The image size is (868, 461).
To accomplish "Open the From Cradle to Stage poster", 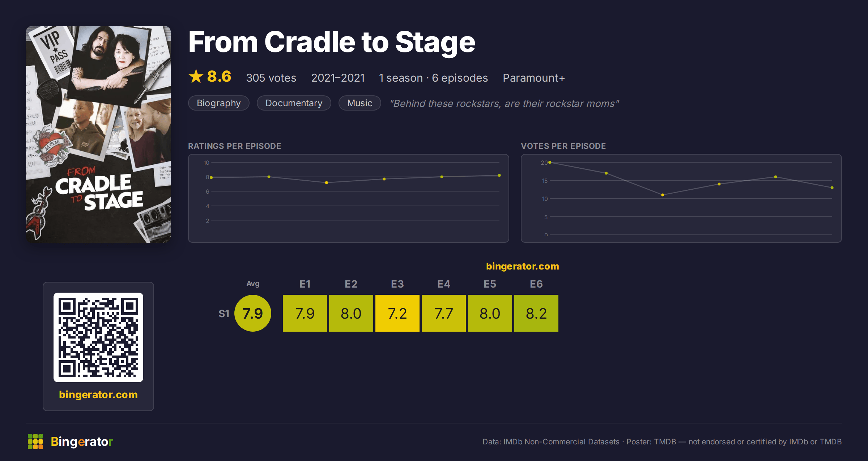I will [98, 134].
